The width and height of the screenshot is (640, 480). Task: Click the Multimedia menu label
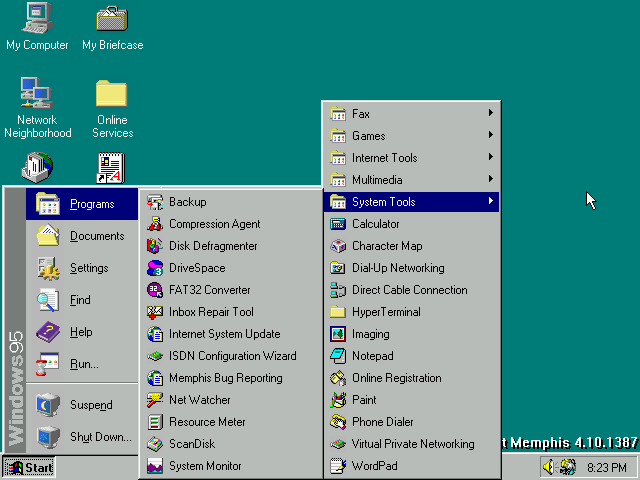(377, 180)
